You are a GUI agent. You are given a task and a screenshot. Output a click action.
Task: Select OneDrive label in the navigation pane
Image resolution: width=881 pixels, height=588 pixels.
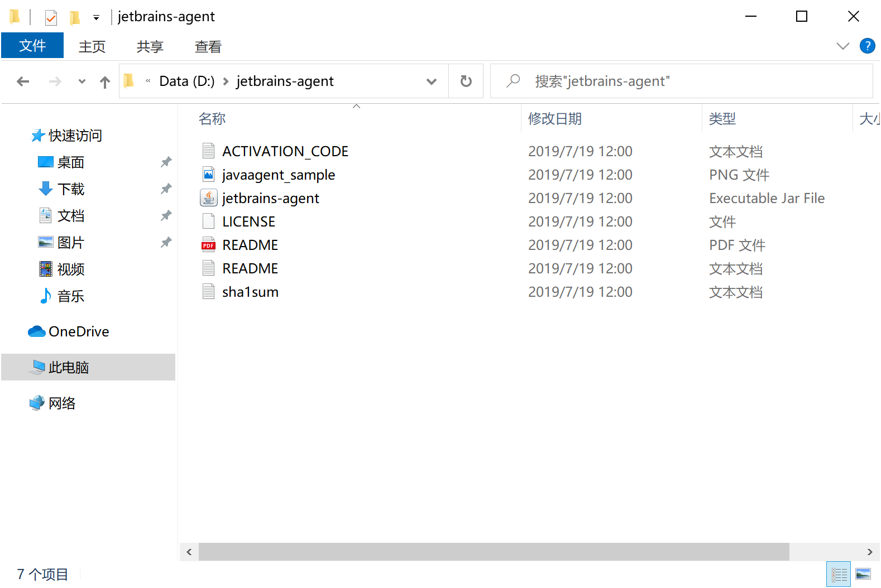[x=79, y=332]
